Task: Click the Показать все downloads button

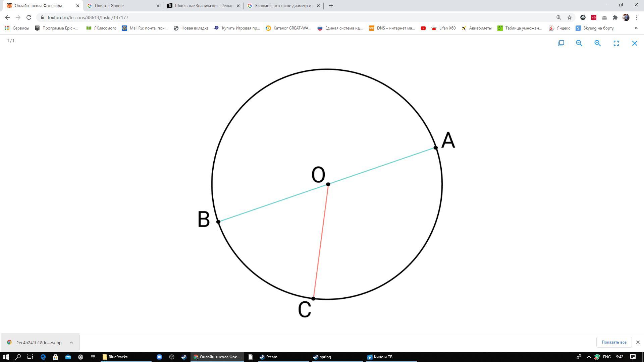Action: (x=614, y=342)
